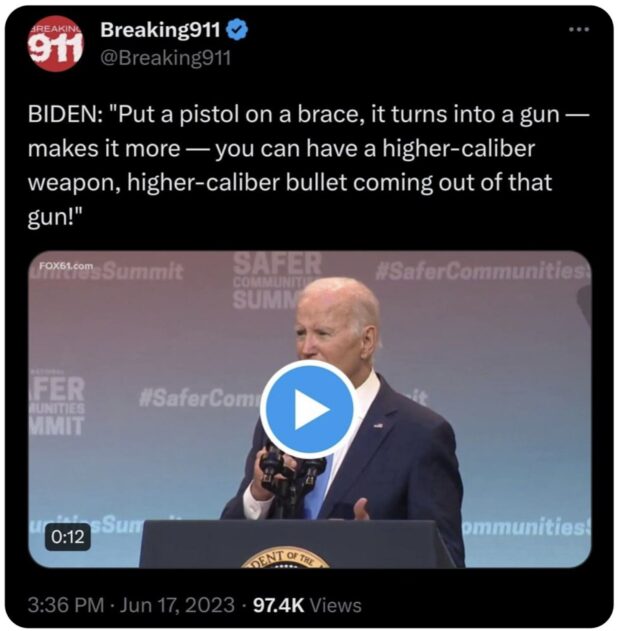Image resolution: width=618 pixels, height=631 pixels.
Task: Click the top-right #SaferCommunities backdrop hashtag
Action: click(x=483, y=270)
